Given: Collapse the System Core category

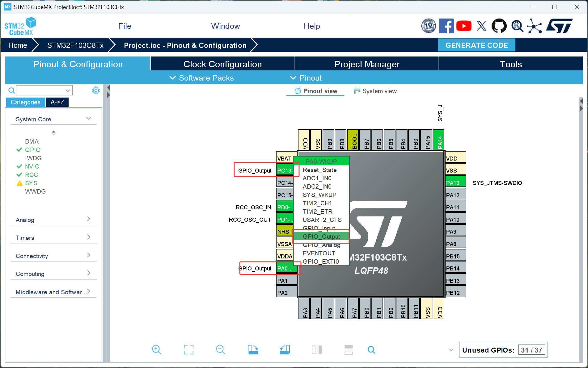Looking at the screenshot, I should pyautogui.click(x=53, y=119).
